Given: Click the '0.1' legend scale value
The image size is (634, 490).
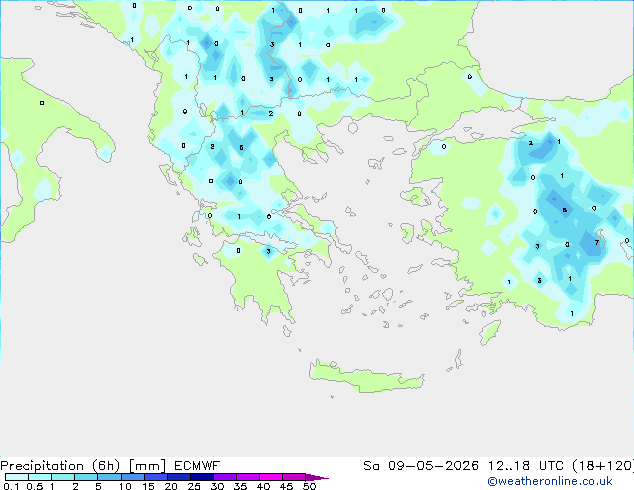Looking at the screenshot, I should [x=11, y=486].
